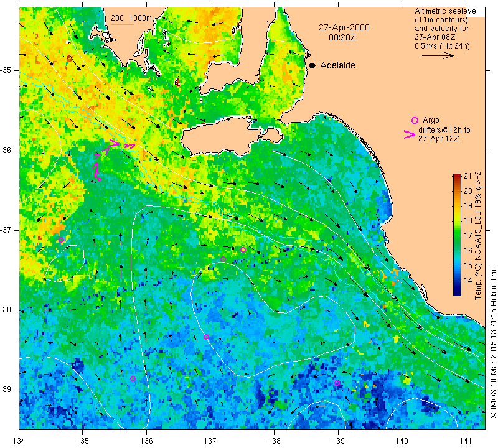
Task: Click the 137 longitude axis label
Action: pos(210,441)
